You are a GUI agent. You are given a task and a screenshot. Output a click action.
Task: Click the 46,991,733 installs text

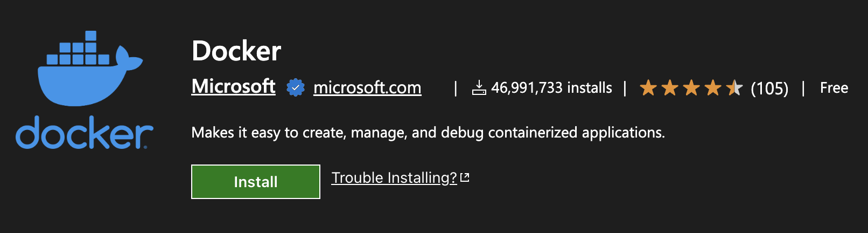[551, 87]
